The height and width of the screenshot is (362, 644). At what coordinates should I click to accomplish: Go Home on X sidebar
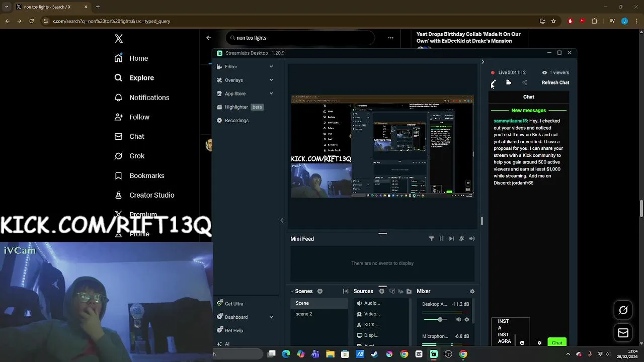[131, 58]
